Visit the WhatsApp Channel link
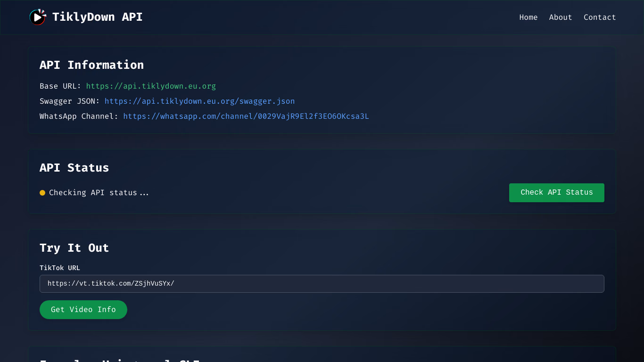This screenshot has height=362, width=644. click(x=246, y=116)
